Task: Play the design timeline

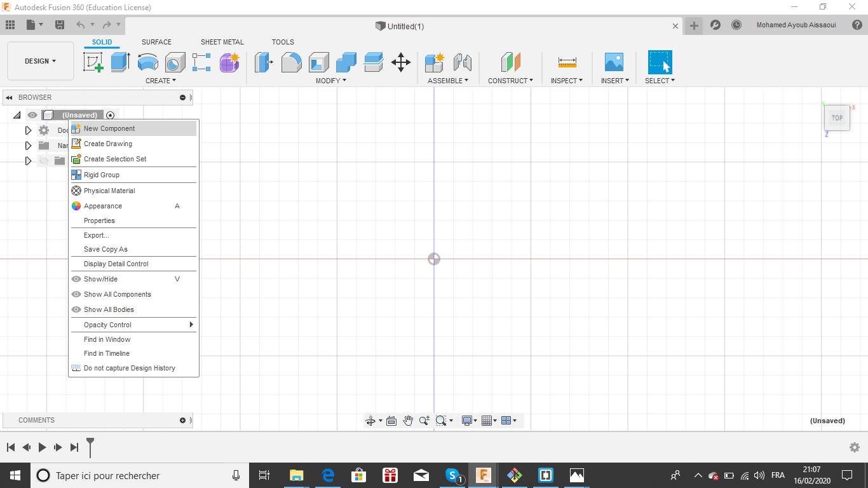Action: [x=42, y=447]
